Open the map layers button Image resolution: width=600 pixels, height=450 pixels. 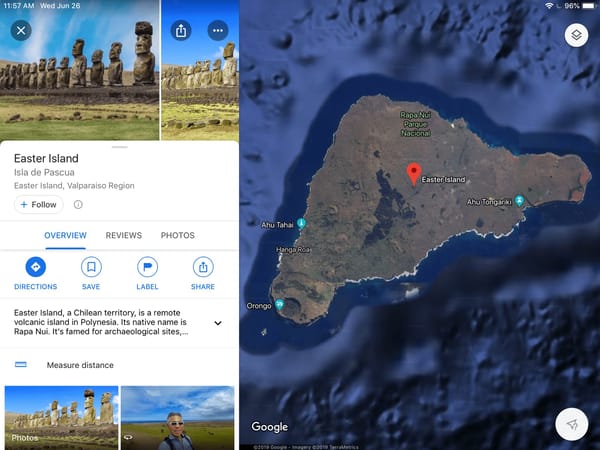576,35
